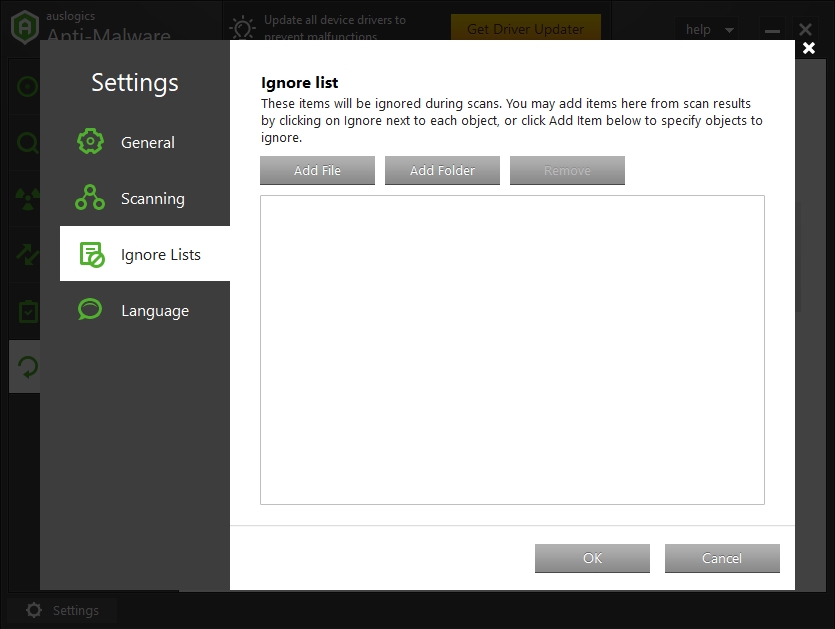Switch to the General settings tab
This screenshot has height=629, width=835.
tap(147, 143)
